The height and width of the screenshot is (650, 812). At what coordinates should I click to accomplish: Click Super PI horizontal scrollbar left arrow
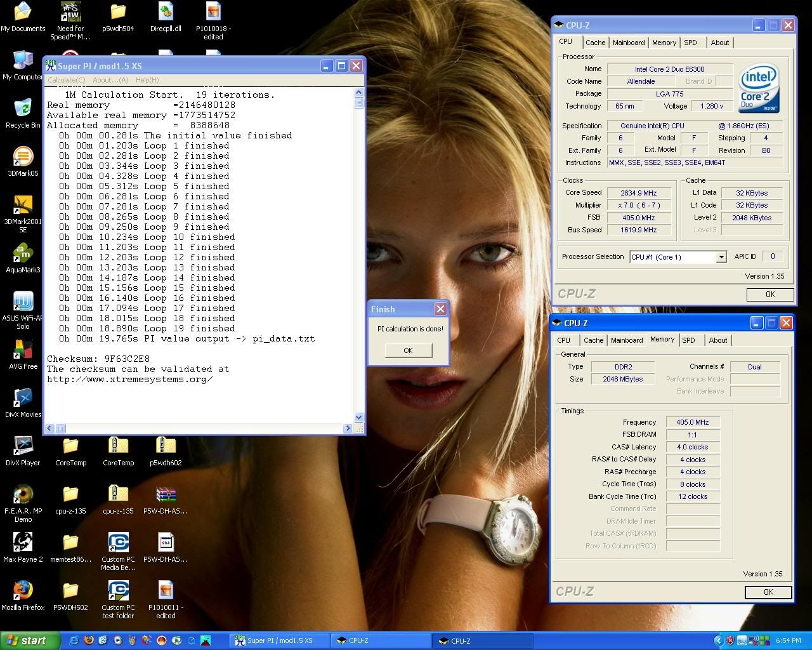pos(51,428)
